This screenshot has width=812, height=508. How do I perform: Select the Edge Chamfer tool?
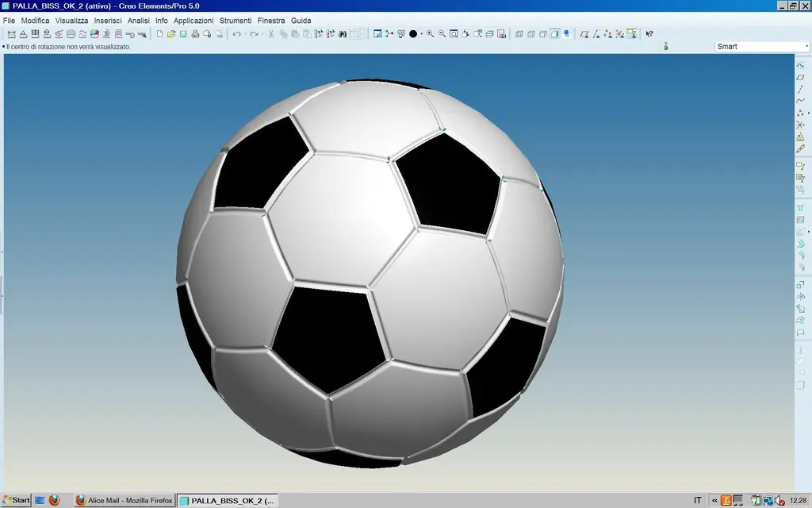pyautogui.click(x=800, y=267)
